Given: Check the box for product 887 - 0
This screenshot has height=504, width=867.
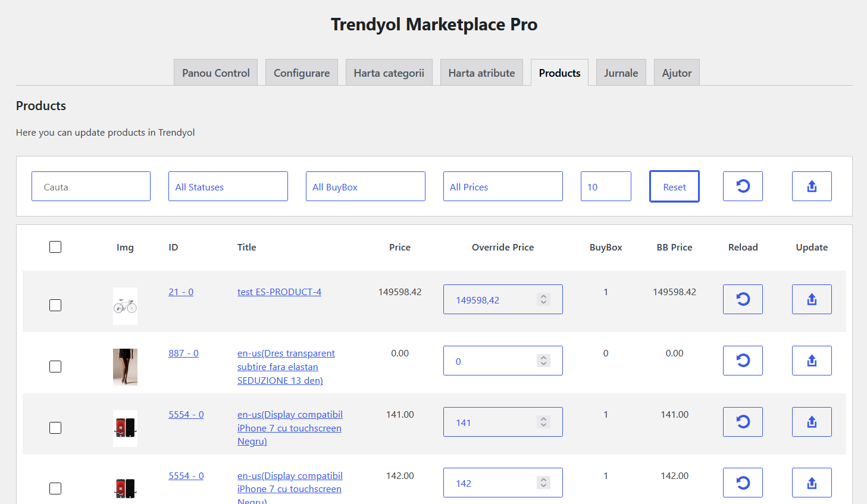Looking at the screenshot, I should pos(55,367).
